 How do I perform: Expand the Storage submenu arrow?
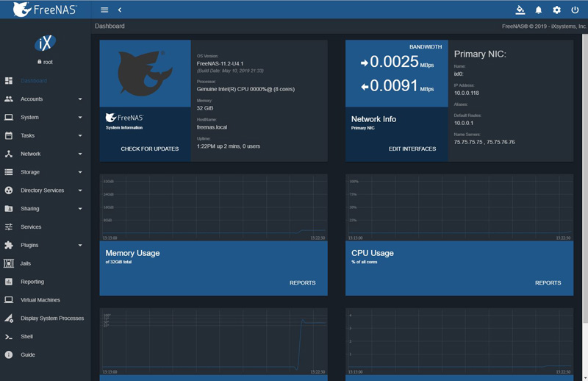pyautogui.click(x=80, y=172)
